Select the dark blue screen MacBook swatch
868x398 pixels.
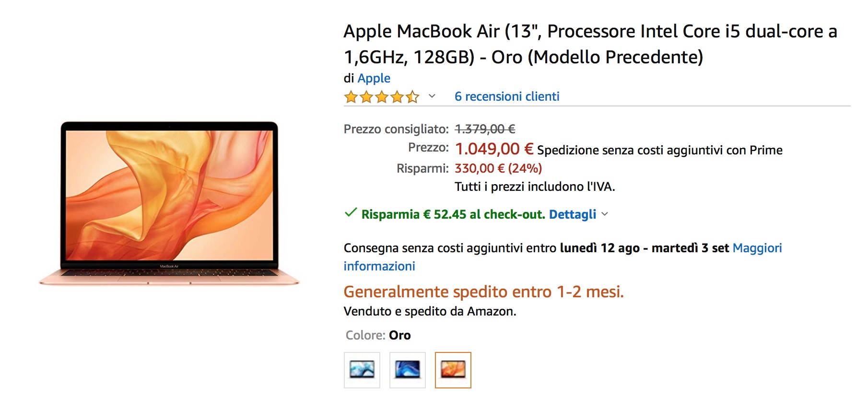[407, 370]
